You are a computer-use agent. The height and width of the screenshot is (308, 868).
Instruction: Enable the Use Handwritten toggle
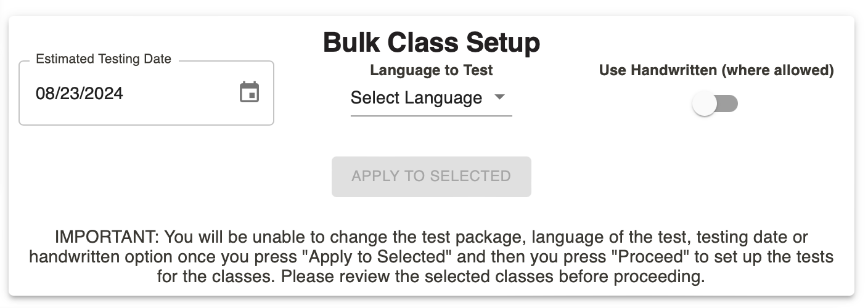point(715,104)
